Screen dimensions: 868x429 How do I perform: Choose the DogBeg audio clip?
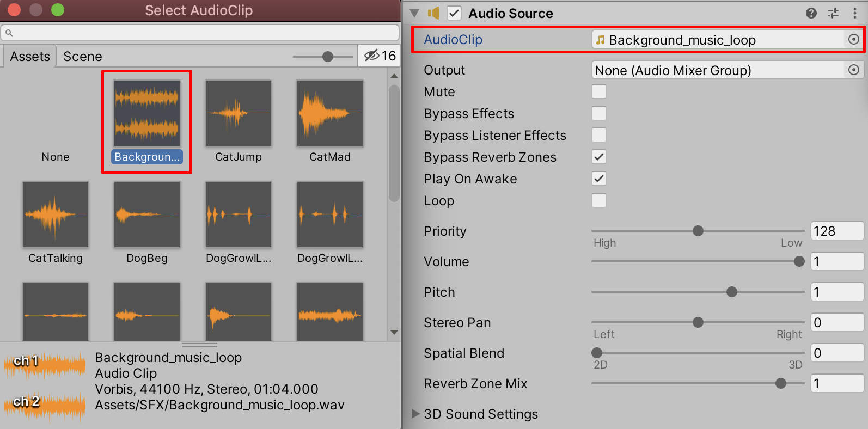146,215
